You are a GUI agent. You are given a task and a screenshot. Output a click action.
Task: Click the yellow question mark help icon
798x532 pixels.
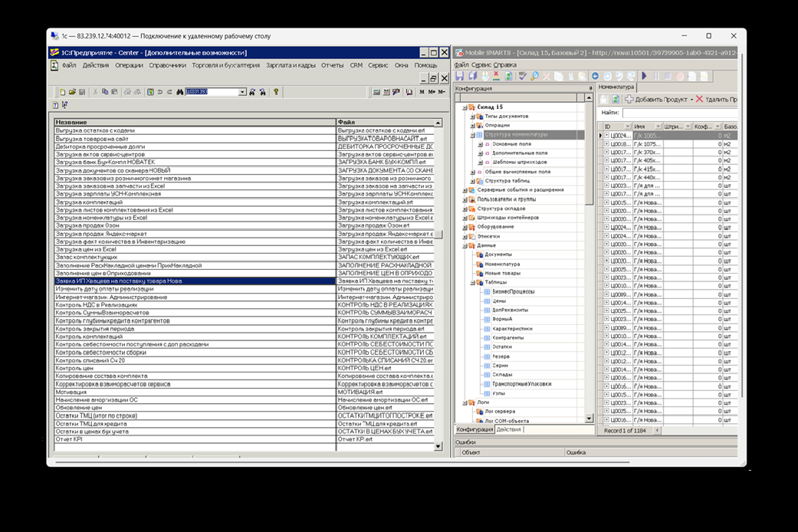coord(276,92)
